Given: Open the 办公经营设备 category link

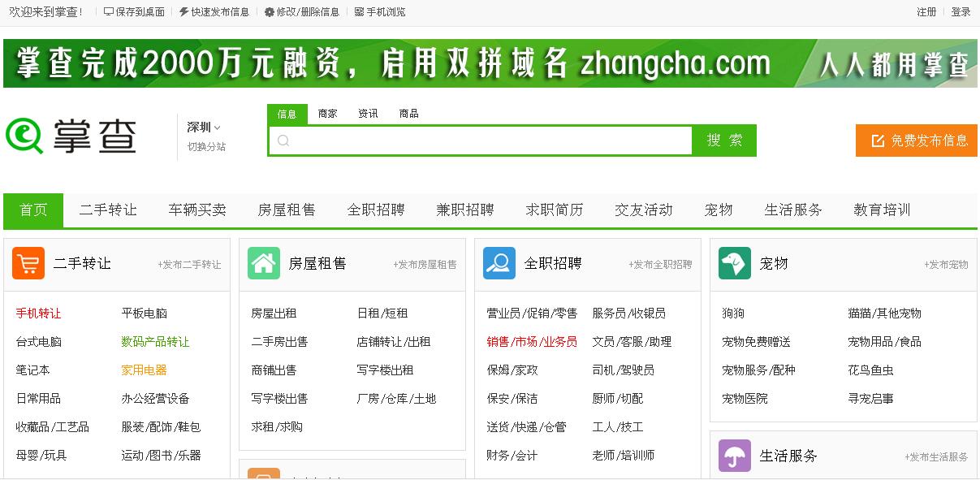Looking at the screenshot, I should click(155, 399).
